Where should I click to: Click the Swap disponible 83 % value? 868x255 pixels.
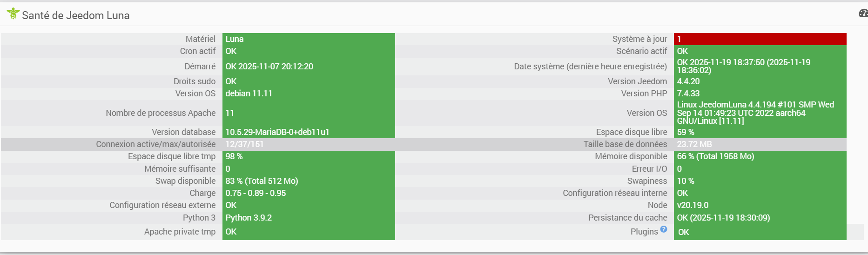pyautogui.click(x=262, y=181)
